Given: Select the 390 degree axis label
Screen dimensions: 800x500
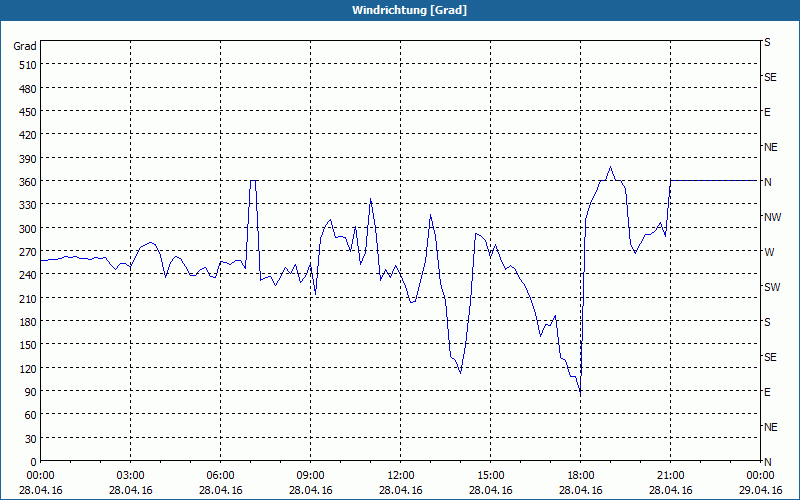Looking at the screenshot, I should click(x=29, y=159).
